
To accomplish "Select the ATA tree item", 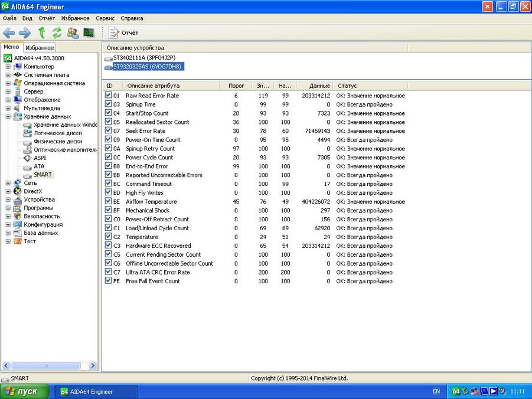I will [x=39, y=166].
